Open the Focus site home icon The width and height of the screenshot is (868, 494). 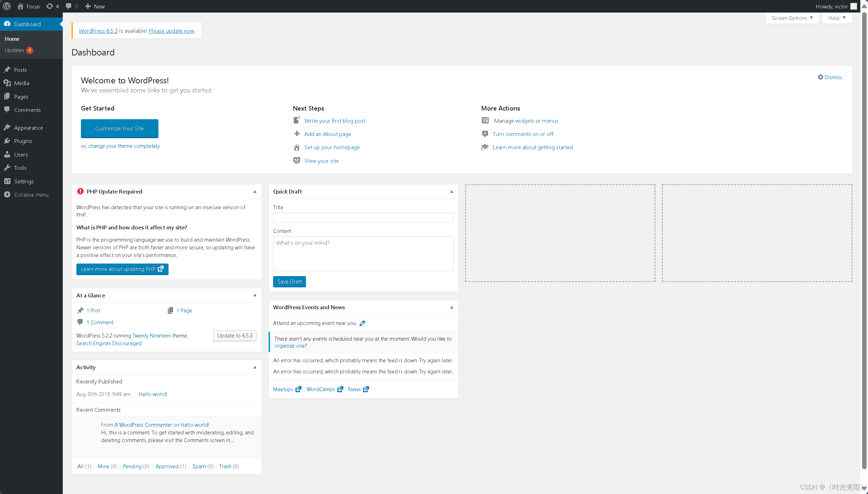coord(20,6)
